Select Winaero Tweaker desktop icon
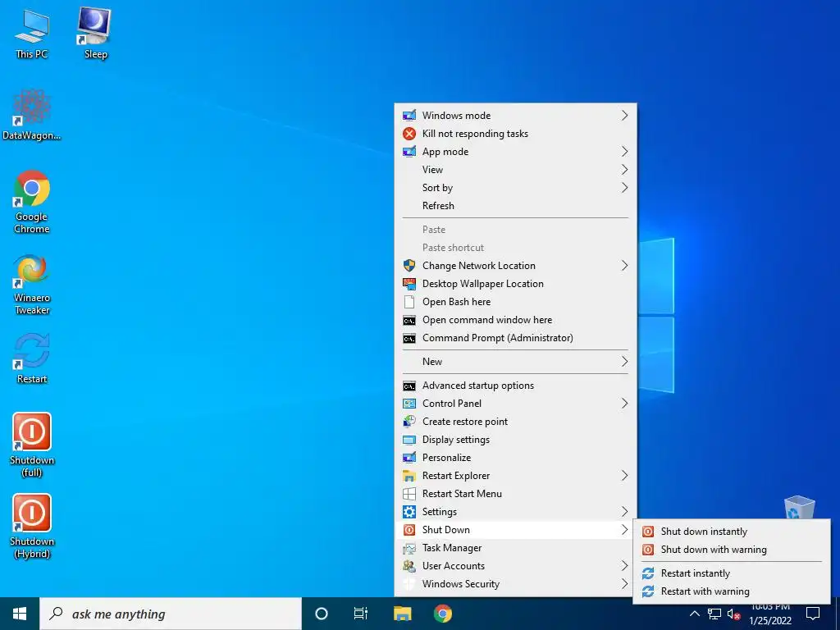840x630 pixels. click(x=32, y=285)
